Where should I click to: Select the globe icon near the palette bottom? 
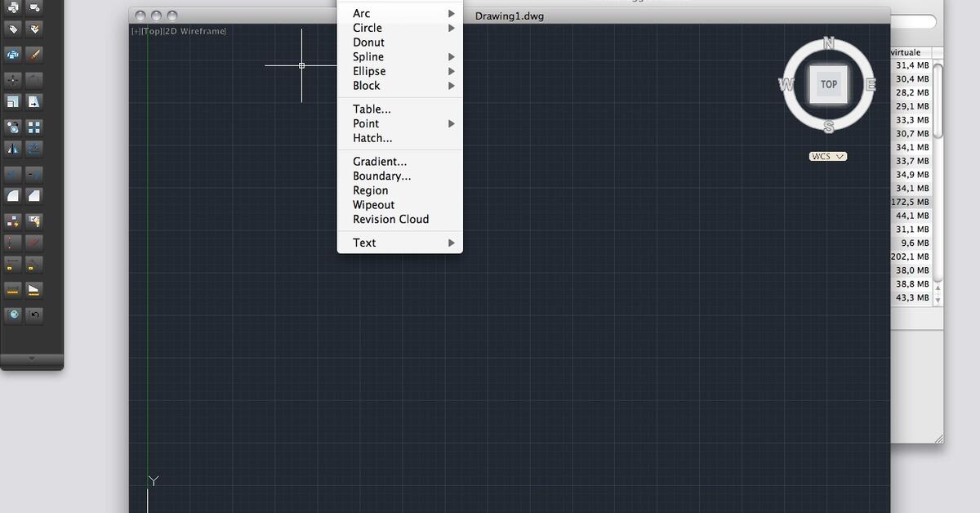point(12,314)
